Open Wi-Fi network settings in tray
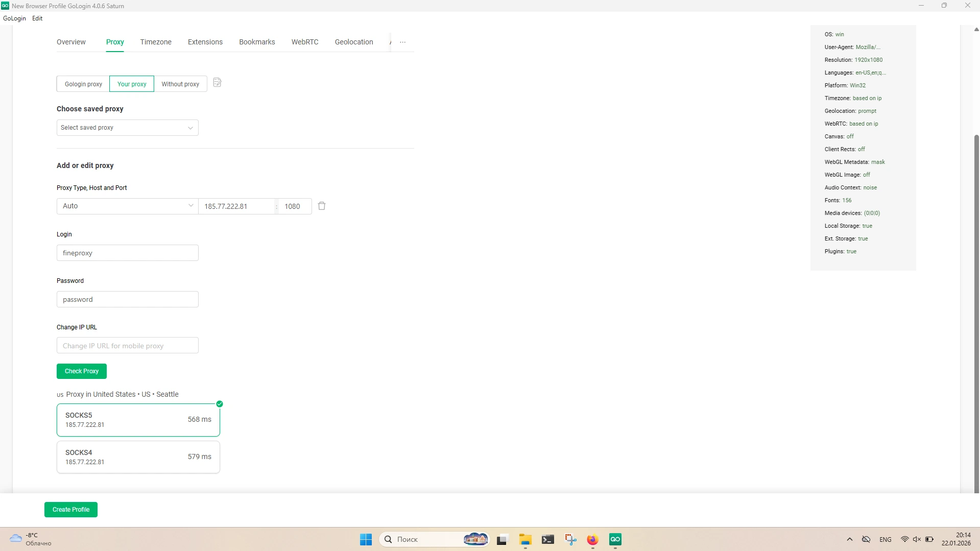The width and height of the screenshot is (980, 551). tap(904, 539)
